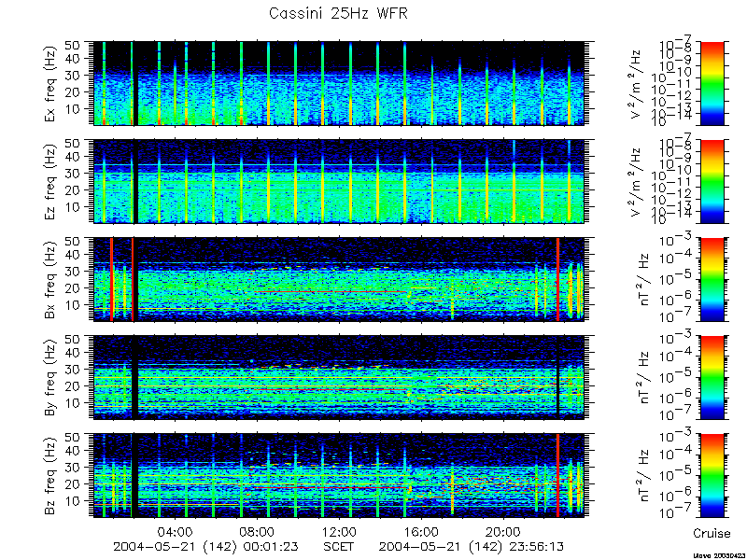Select the 'By freq (Hz)' axis label
The width and height of the screenshot is (747, 560).
pos(51,378)
